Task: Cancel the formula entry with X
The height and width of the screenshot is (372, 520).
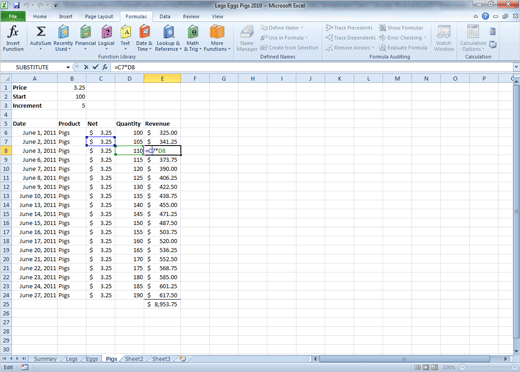Action: click(86, 67)
